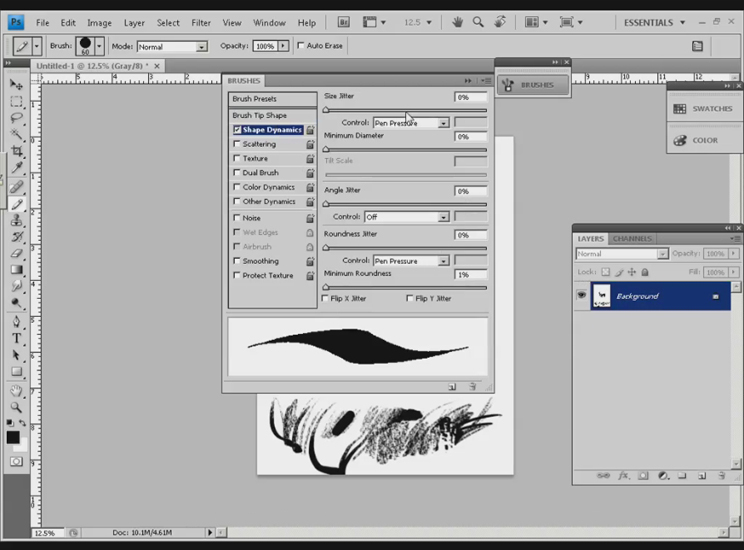744x550 pixels.
Task: Switch to the Channels tab
Action: click(632, 239)
